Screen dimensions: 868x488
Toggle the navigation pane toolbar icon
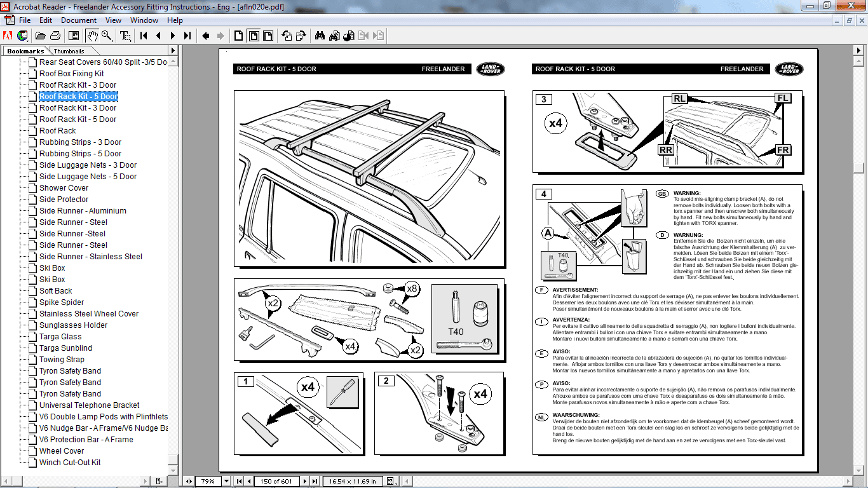pos(74,36)
